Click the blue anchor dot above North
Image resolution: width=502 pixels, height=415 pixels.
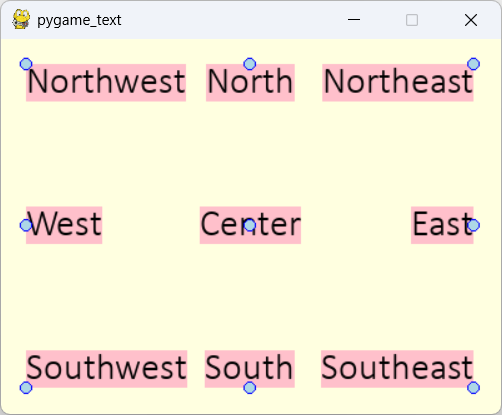250,64
